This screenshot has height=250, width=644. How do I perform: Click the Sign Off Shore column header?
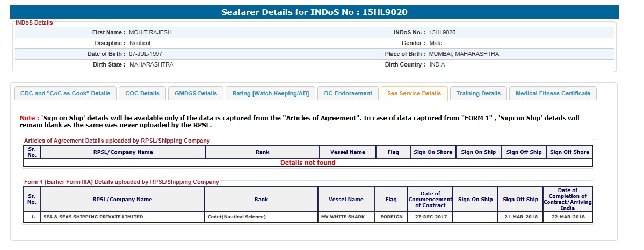[x=569, y=152]
